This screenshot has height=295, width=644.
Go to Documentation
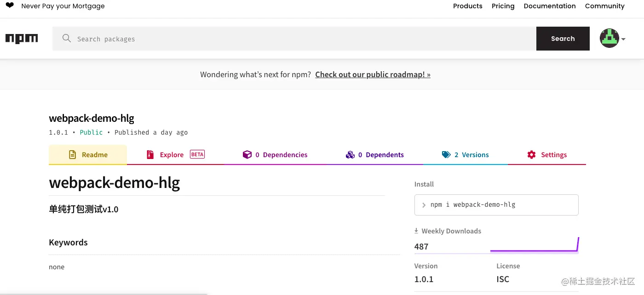(549, 6)
